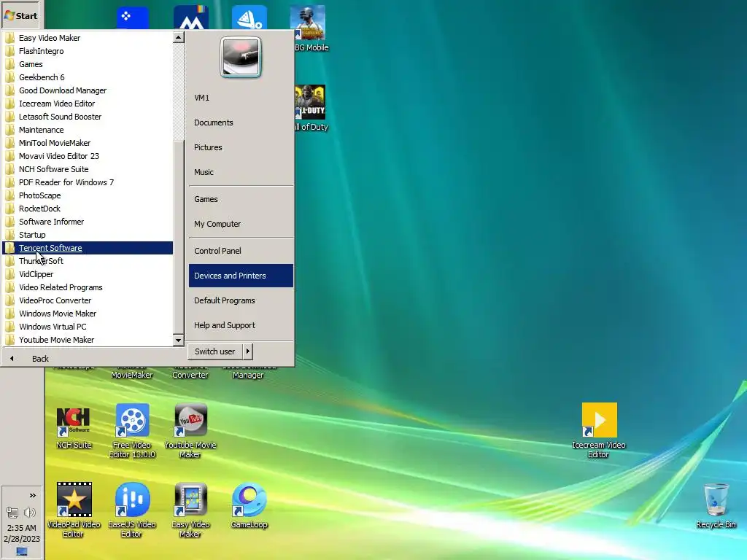Select GameLoop desktop icon
The height and width of the screenshot is (560, 747).
click(x=249, y=506)
